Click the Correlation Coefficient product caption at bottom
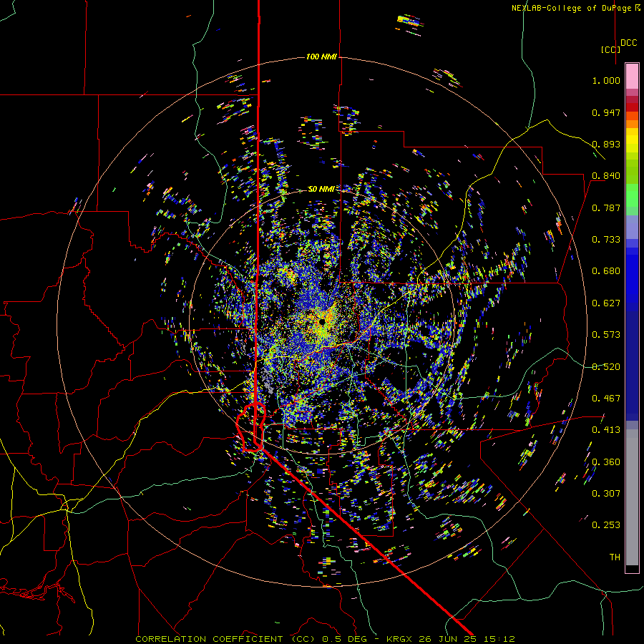 click(325, 639)
